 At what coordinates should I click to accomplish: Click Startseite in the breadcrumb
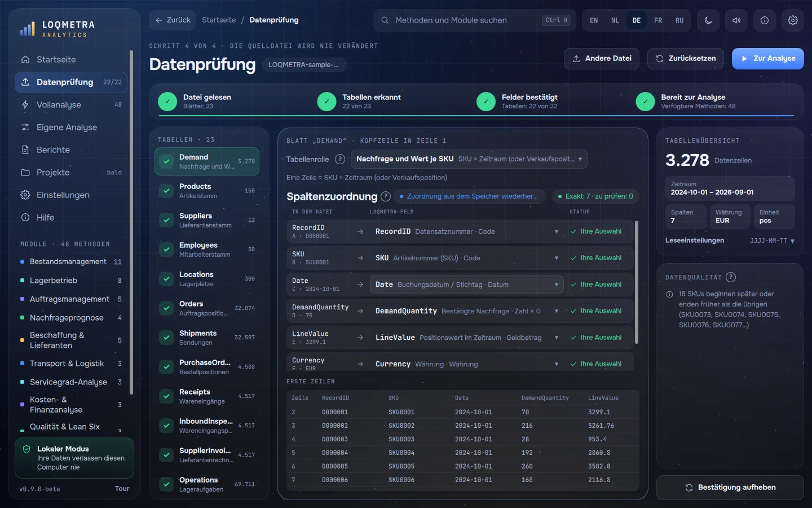219,20
